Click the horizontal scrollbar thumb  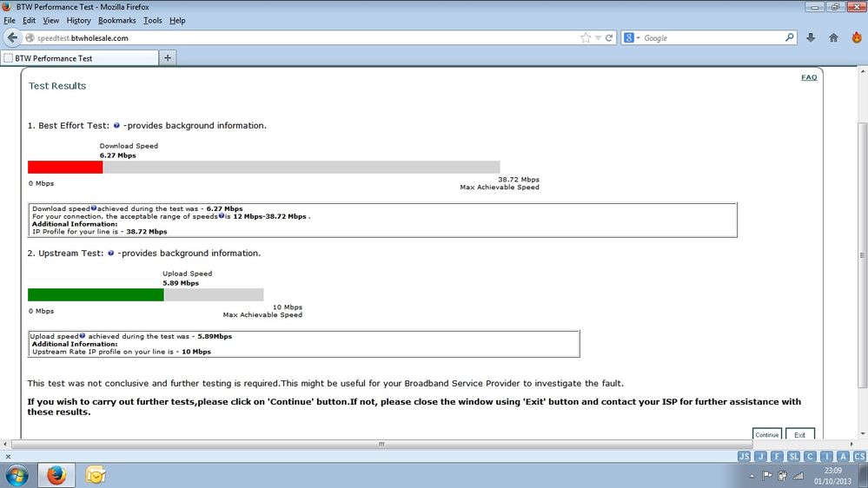pyautogui.click(x=381, y=444)
